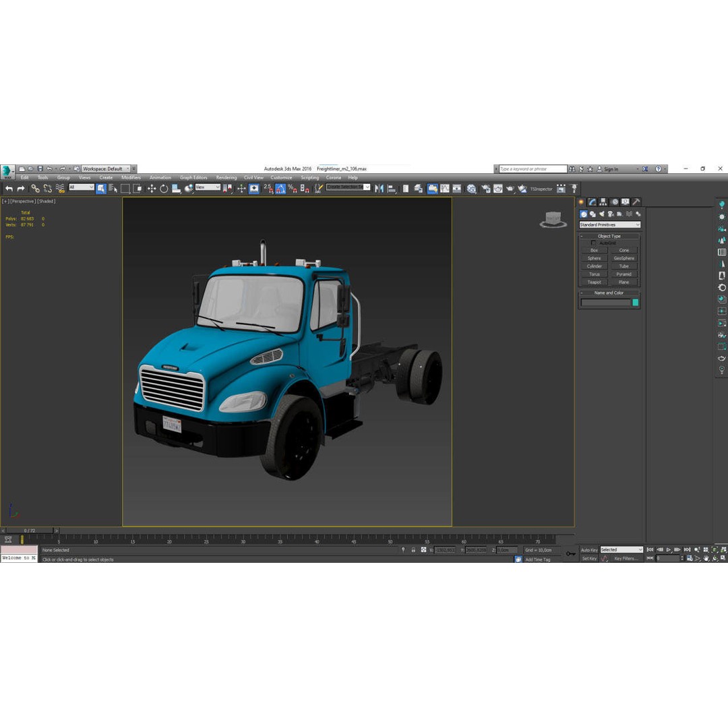Create a Teapot primitive

(x=595, y=282)
